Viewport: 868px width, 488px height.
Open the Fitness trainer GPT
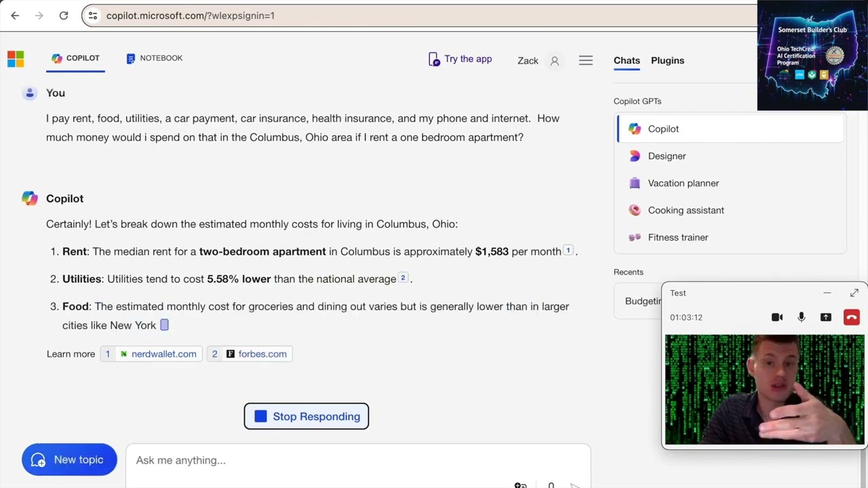tap(731, 237)
